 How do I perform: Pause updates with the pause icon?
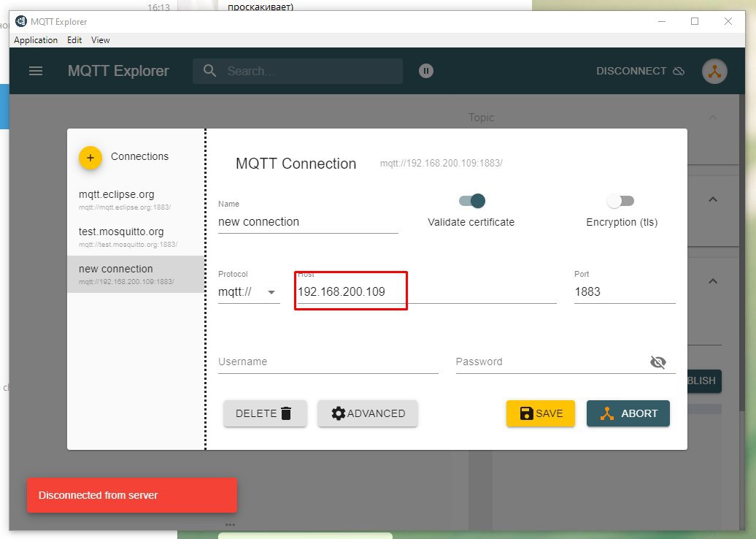(425, 71)
